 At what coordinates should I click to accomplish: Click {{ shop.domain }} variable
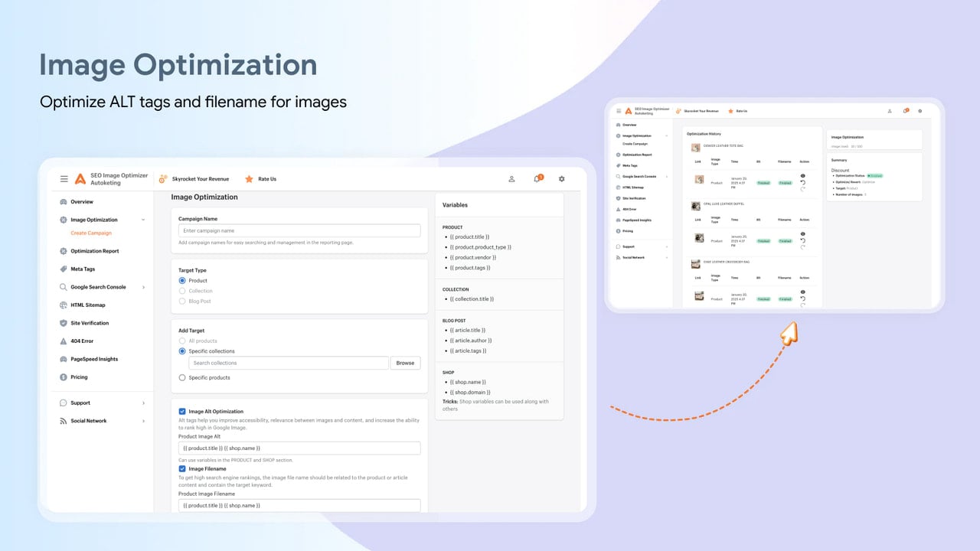[x=470, y=392]
